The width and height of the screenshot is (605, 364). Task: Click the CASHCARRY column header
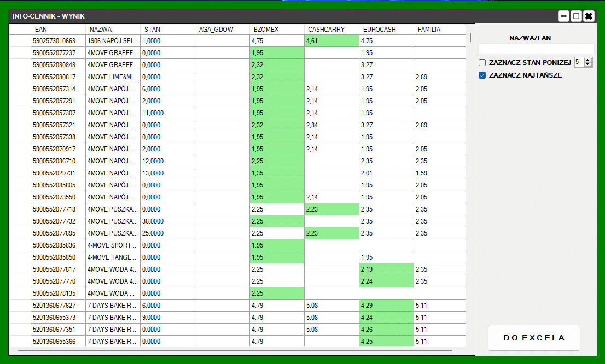[x=332, y=30]
